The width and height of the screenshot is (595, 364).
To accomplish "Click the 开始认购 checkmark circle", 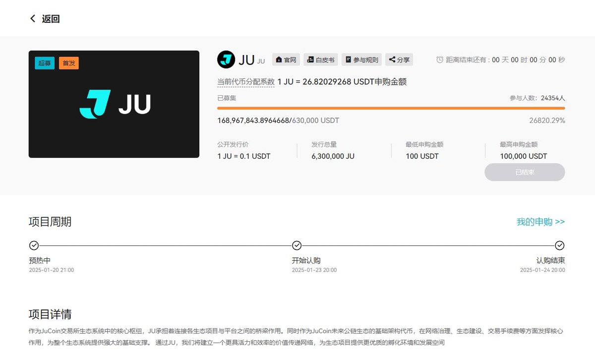I will pyautogui.click(x=296, y=245).
